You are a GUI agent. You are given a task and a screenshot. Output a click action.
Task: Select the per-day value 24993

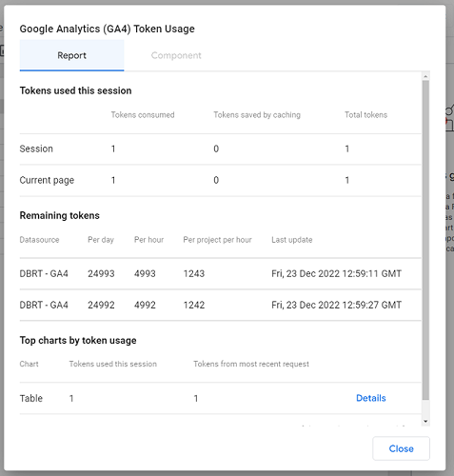coord(101,273)
